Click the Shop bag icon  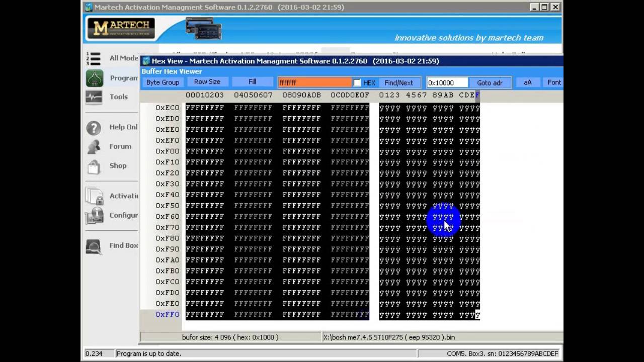(x=94, y=166)
